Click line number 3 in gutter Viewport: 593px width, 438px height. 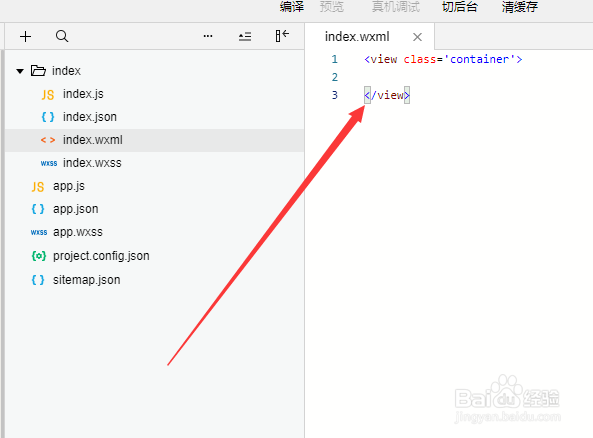click(335, 95)
